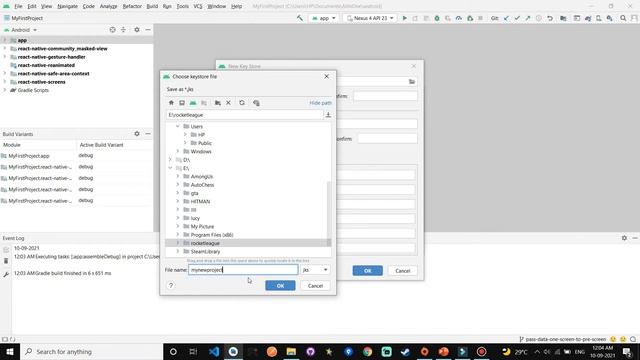Open the VCS menu
This screenshot has height=360, width=640.
198,6
